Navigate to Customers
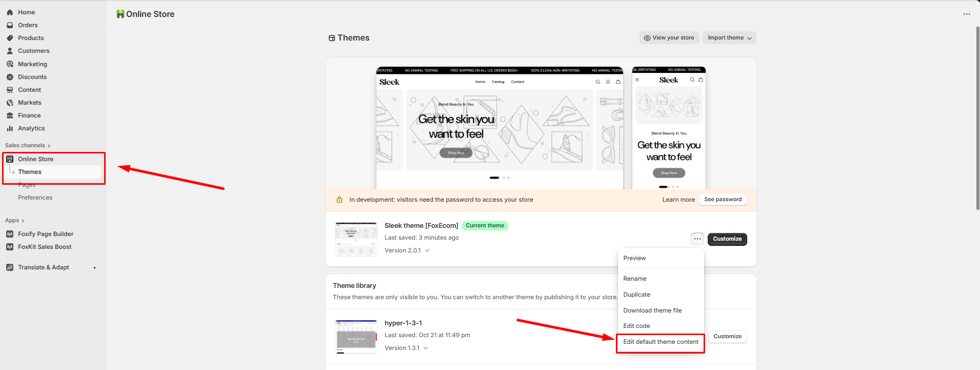 coord(34,51)
